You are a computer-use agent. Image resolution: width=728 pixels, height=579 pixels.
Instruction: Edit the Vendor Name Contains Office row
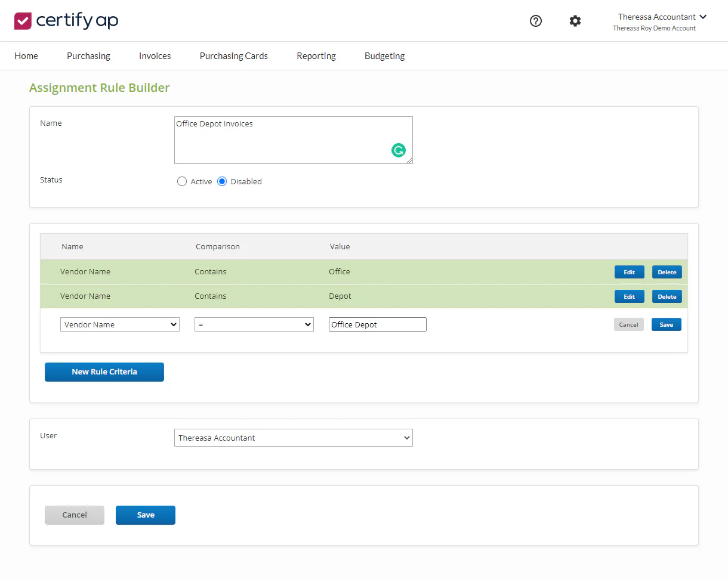click(630, 272)
